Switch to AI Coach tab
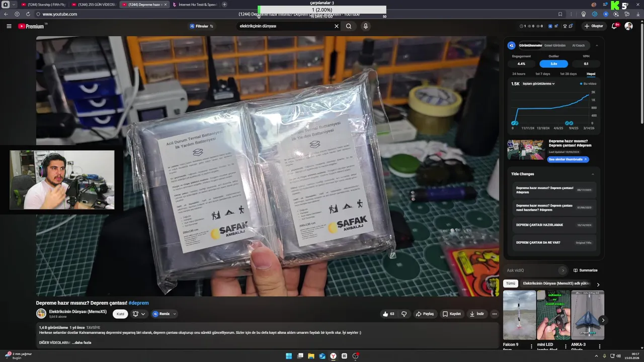The height and width of the screenshot is (362, 644). click(x=579, y=45)
